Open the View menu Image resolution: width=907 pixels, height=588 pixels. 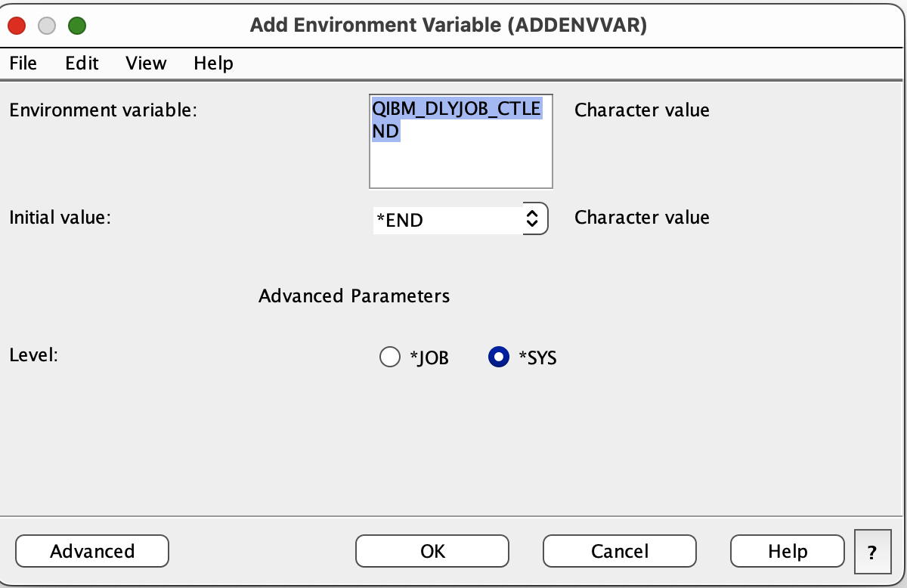(146, 63)
